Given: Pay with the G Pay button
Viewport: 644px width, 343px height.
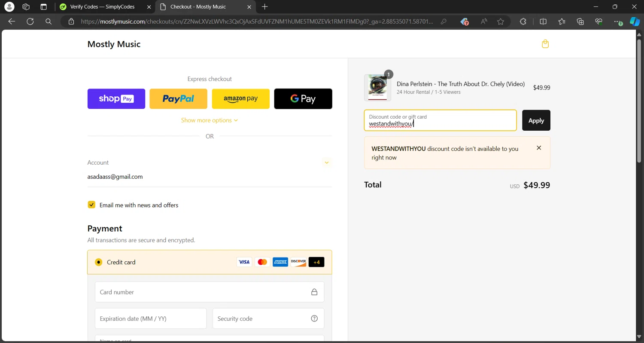Looking at the screenshot, I should pyautogui.click(x=303, y=99).
